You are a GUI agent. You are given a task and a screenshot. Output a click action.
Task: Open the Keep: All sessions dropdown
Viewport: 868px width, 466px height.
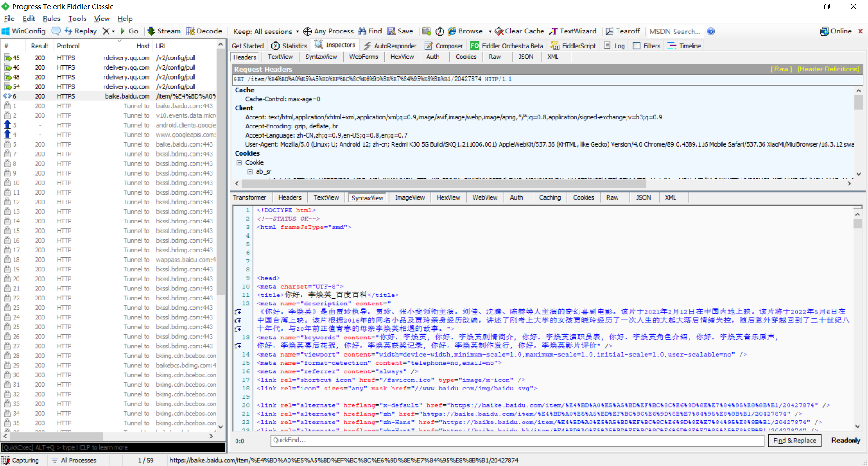(266, 32)
